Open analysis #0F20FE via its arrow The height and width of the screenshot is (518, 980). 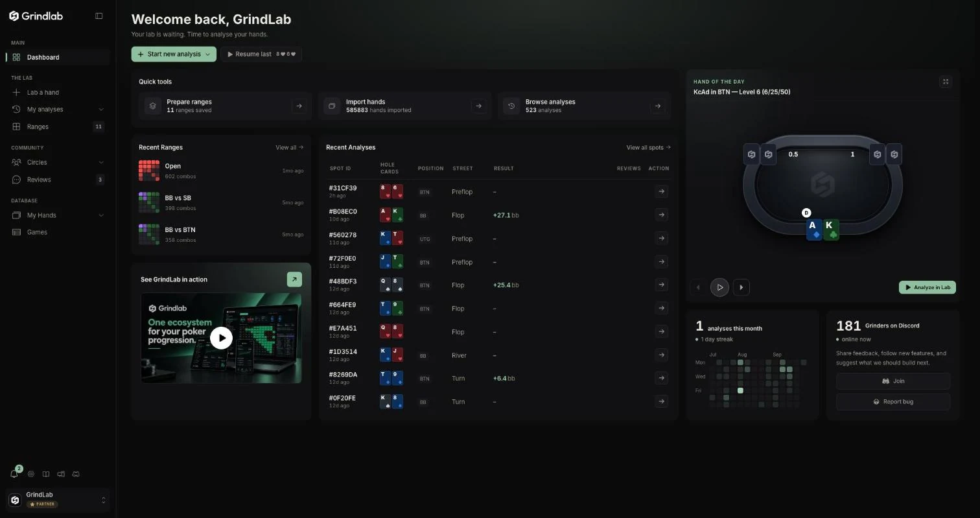(661, 401)
